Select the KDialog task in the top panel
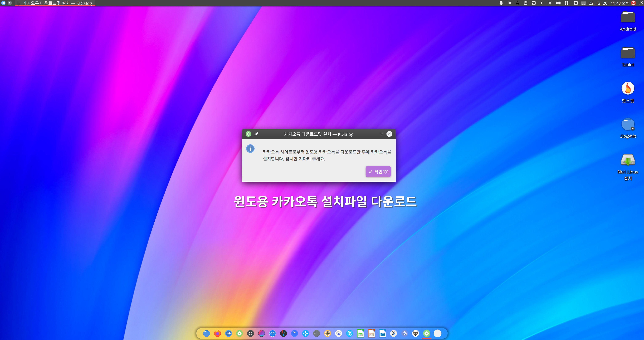The height and width of the screenshot is (340, 644). (x=55, y=3)
